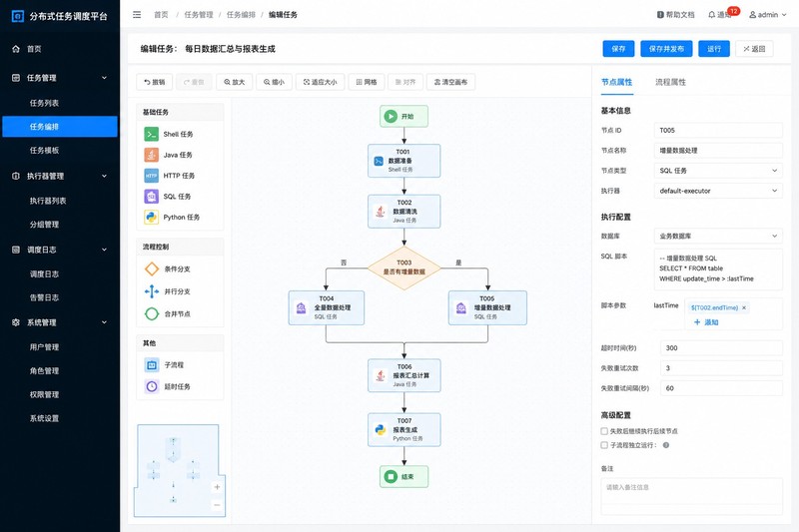
Task: Select the 开始 start node
Action: tap(403, 116)
